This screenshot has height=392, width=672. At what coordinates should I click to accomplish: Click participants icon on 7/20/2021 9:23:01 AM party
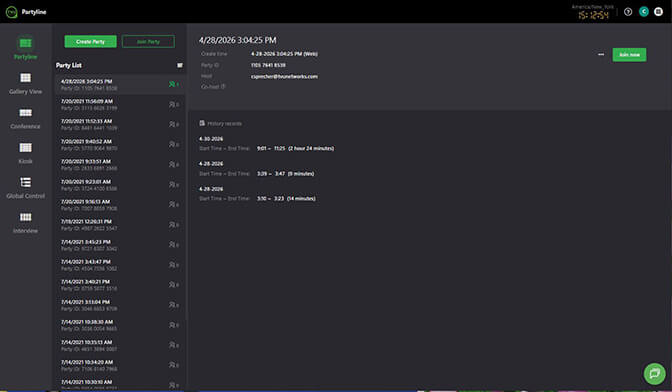click(174, 185)
